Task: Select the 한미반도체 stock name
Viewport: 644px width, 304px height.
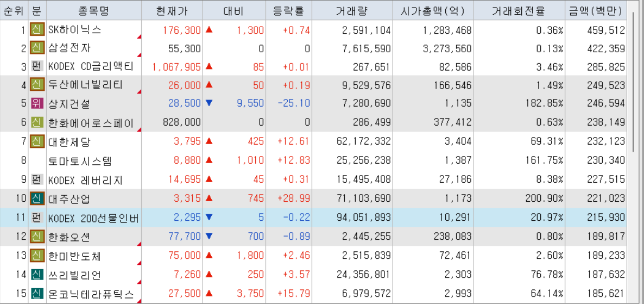Action: click(75, 256)
